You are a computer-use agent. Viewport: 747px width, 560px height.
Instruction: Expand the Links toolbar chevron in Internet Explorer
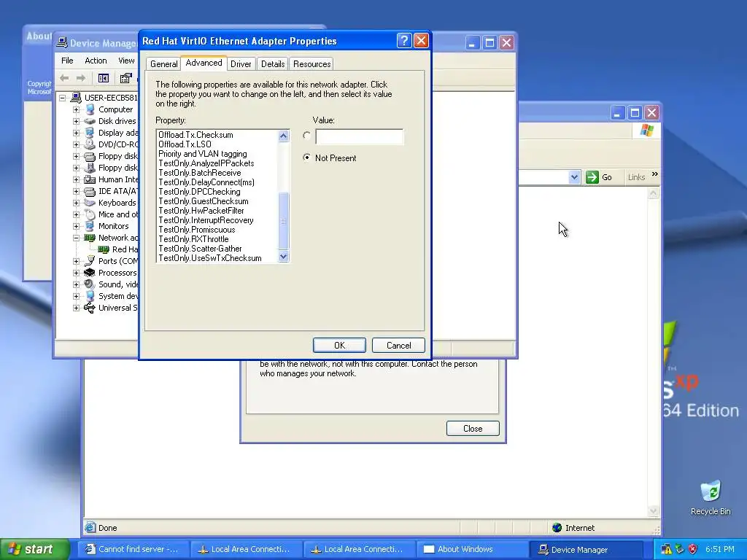(655, 174)
